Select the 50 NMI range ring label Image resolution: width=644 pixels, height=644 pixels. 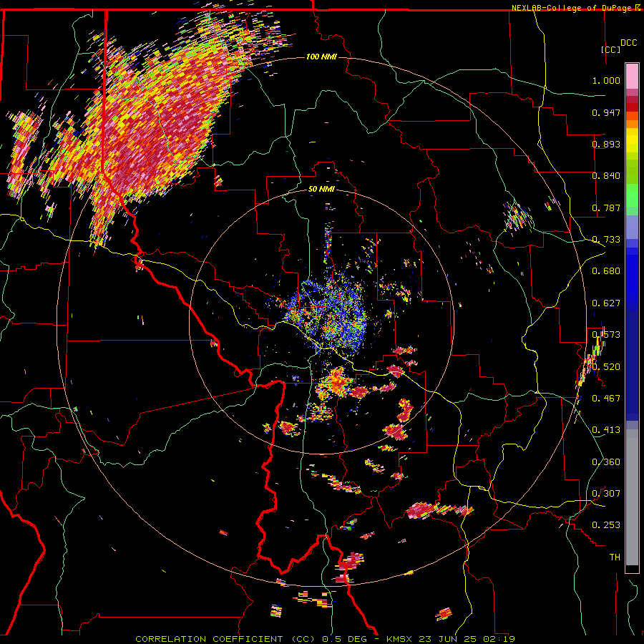pyautogui.click(x=321, y=189)
